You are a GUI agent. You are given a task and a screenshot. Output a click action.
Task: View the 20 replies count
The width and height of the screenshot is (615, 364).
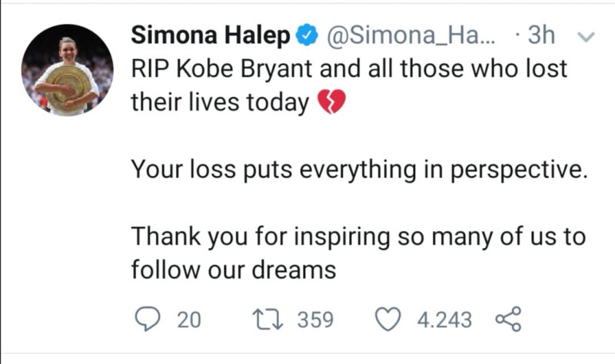[x=189, y=319]
